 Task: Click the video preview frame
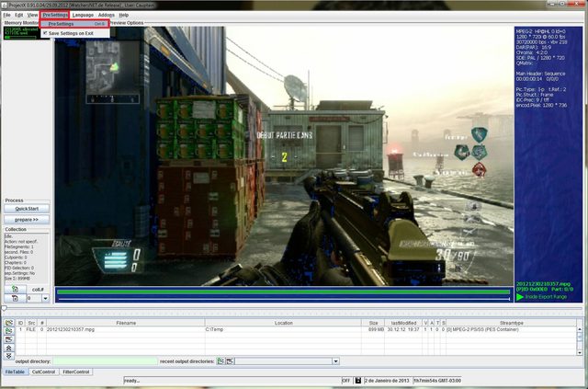coord(284,155)
